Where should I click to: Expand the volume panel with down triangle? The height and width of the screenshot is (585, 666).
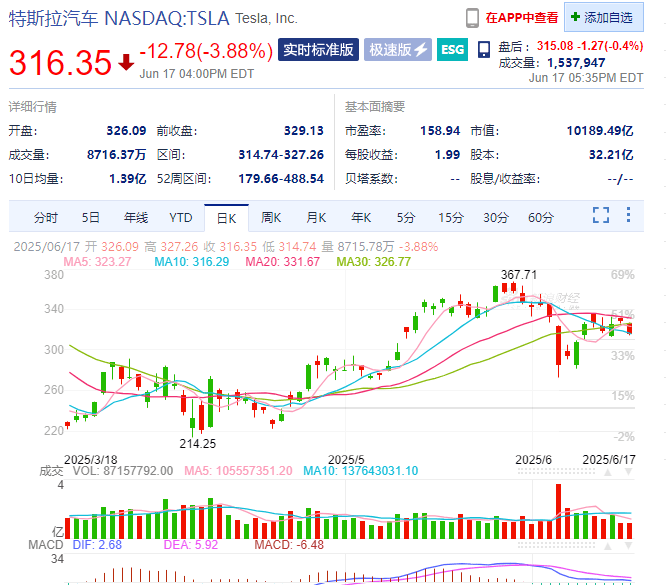coord(628,472)
